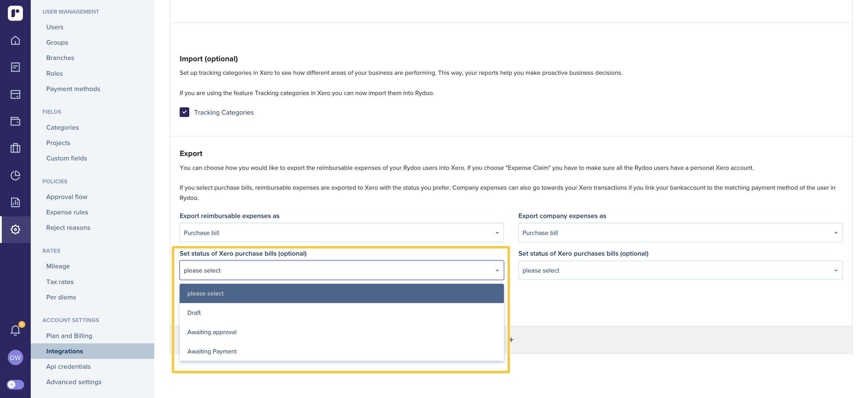Go to Users settings
The image size is (868, 398).
55,27
